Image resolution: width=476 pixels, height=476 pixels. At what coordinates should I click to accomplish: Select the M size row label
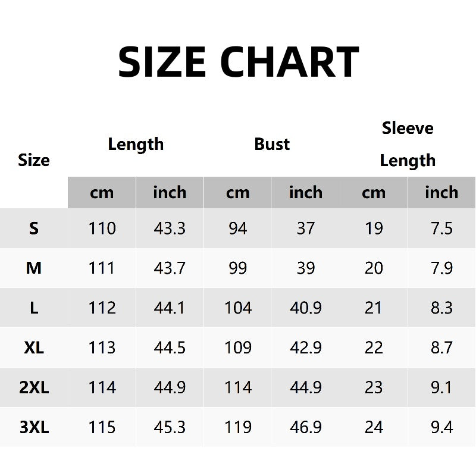pyautogui.click(x=34, y=268)
